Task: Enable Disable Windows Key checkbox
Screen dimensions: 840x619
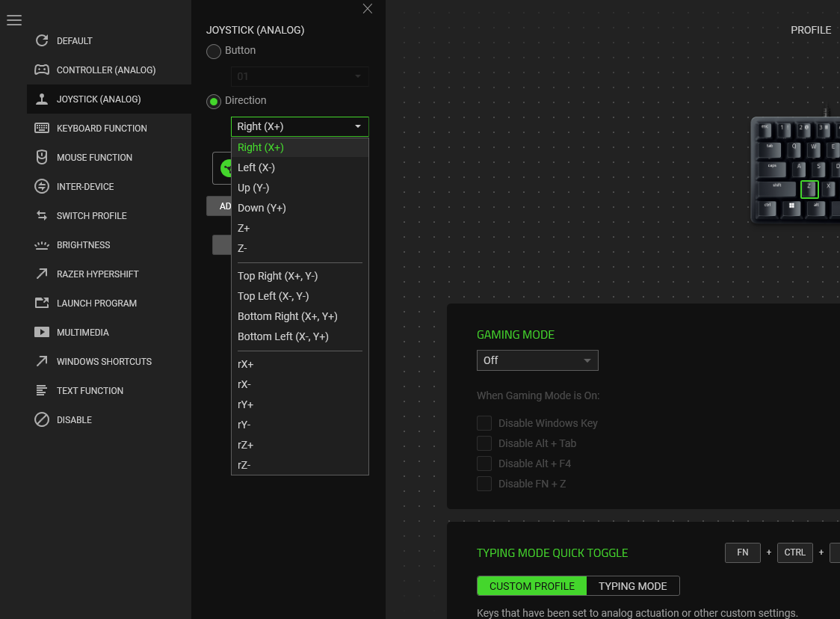Action: coord(484,423)
